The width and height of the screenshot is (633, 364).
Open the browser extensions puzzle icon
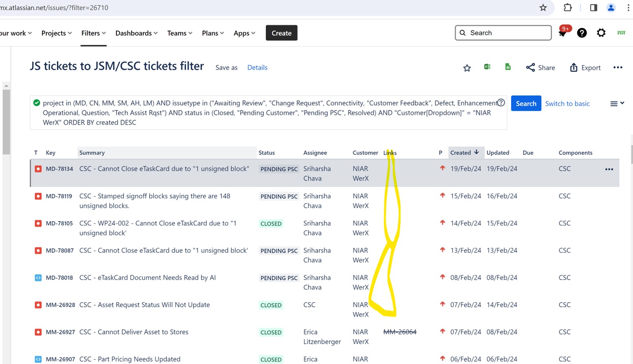click(568, 7)
